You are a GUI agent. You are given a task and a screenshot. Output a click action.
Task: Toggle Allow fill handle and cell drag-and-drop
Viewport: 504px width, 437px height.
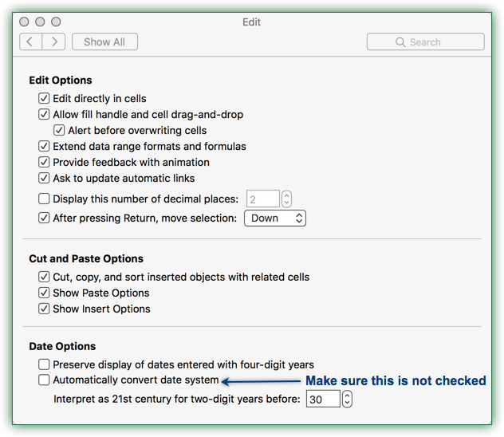pyautogui.click(x=44, y=114)
